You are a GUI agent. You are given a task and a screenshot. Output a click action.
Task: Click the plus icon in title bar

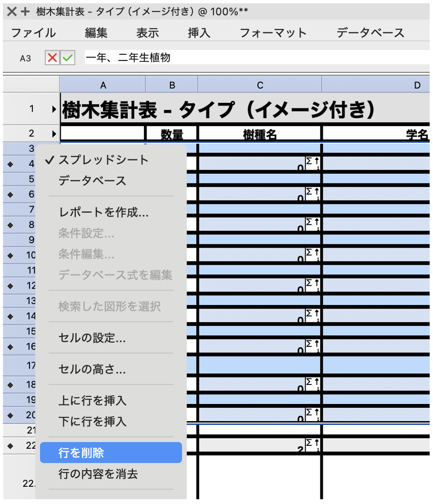pyautogui.click(x=25, y=11)
